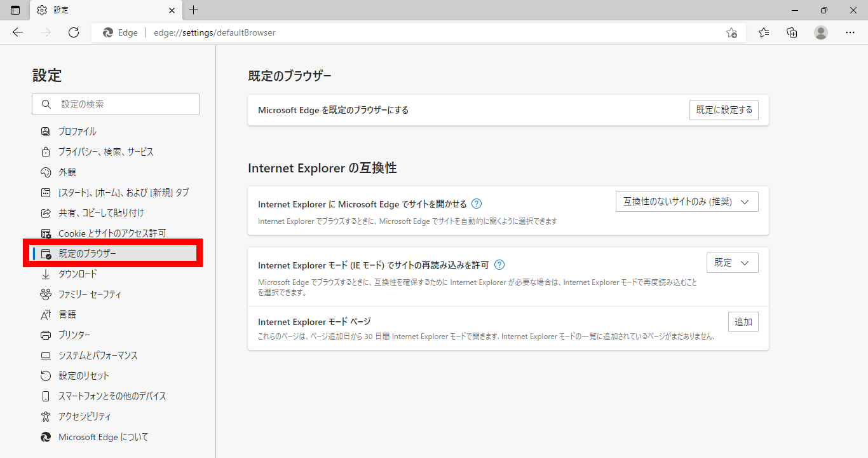Click the 言語 language icon
This screenshot has width=868, height=458.
click(x=46, y=315)
